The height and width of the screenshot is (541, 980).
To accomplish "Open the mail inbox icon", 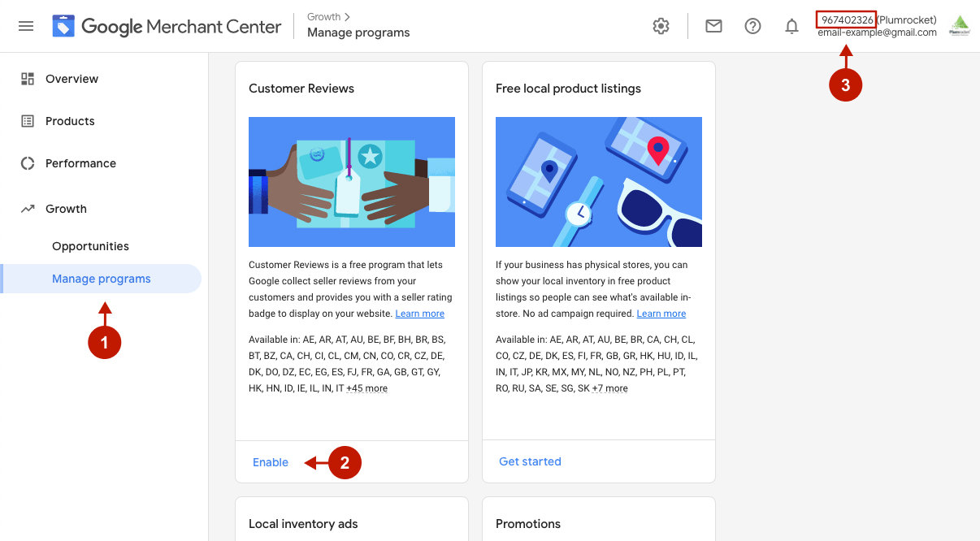I will pos(713,26).
